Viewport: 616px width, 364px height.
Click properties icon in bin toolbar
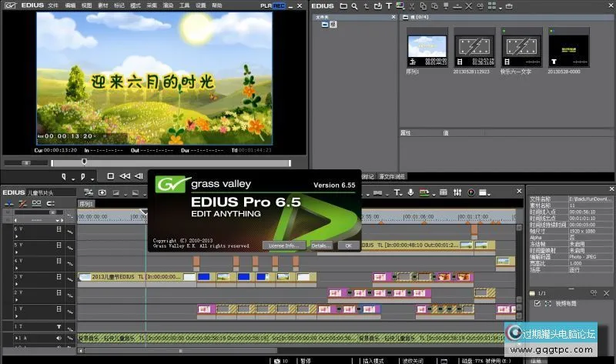(x=480, y=6)
